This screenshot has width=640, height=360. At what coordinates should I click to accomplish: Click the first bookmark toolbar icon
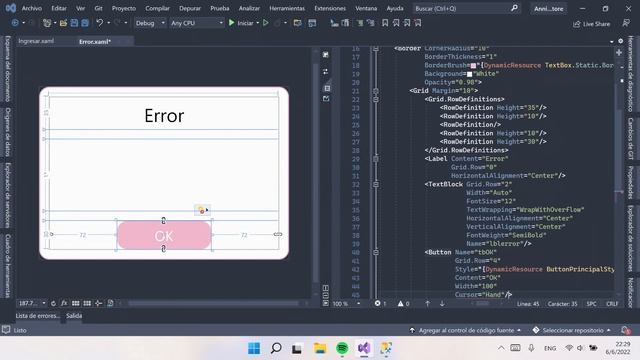click(x=385, y=23)
